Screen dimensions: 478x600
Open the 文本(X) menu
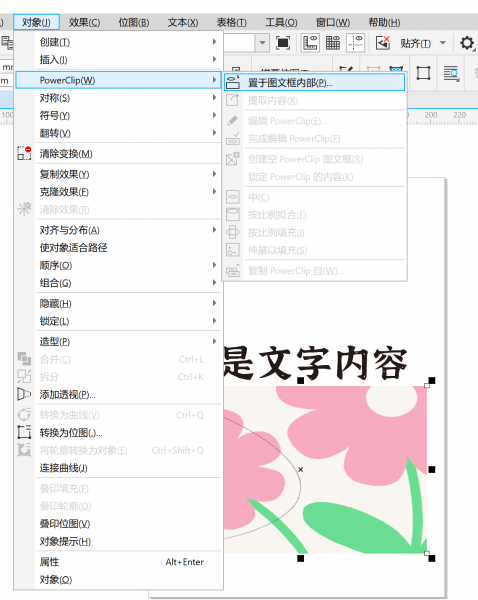tap(183, 22)
